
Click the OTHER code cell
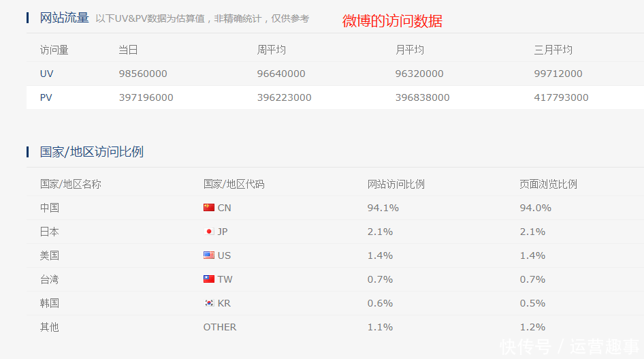point(220,327)
